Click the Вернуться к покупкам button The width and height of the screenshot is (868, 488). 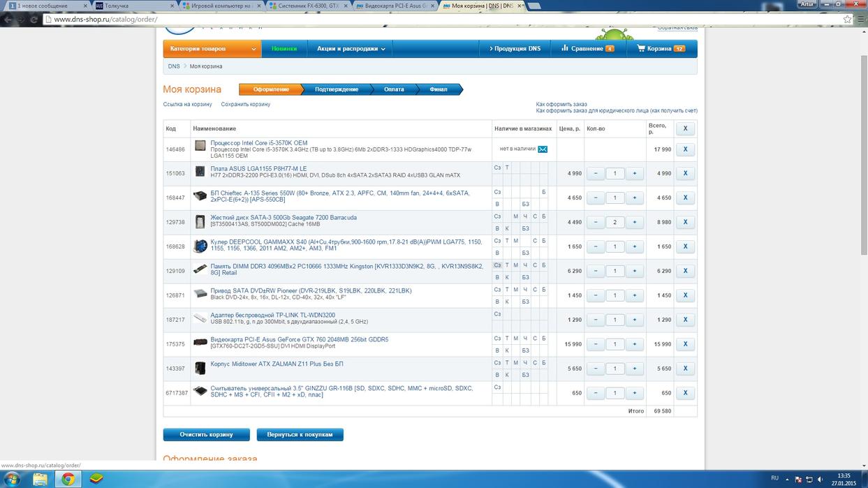pyautogui.click(x=300, y=434)
